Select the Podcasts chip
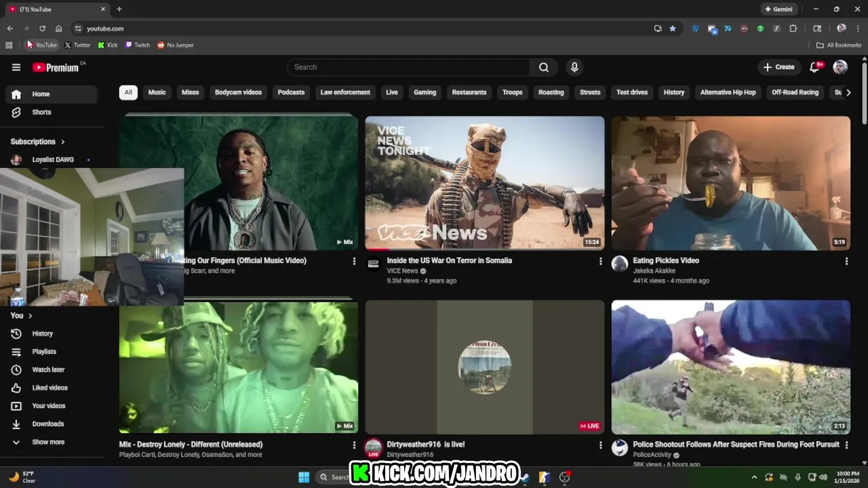 tap(291, 92)
